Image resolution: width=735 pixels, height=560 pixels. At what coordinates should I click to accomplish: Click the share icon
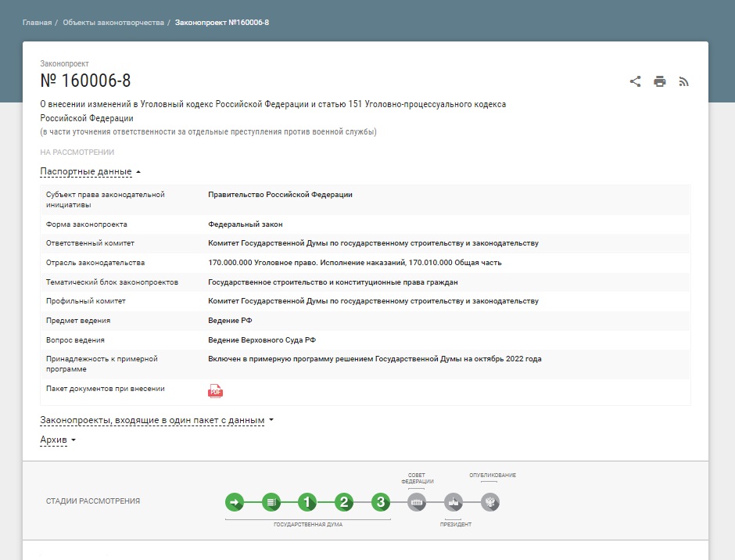pos(636,81)
